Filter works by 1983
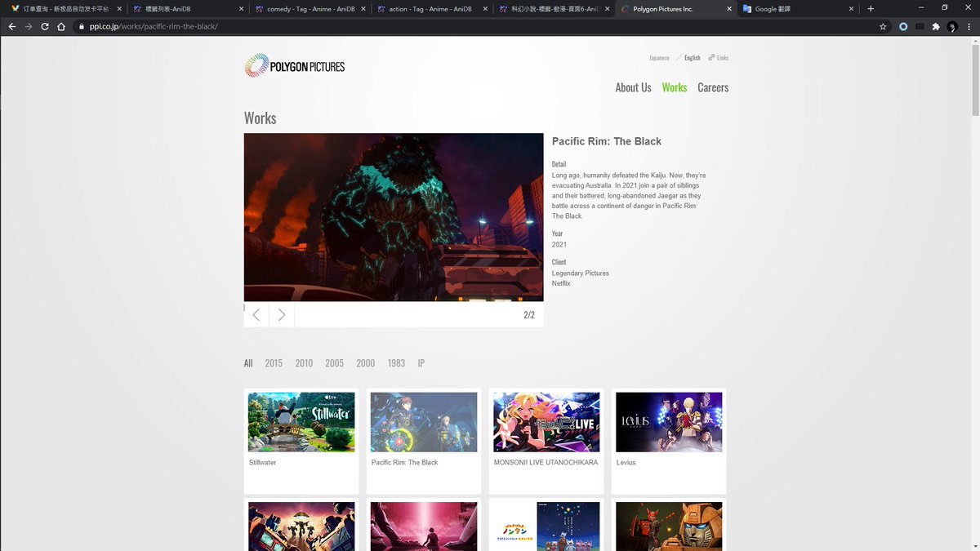This screenshot has height=551, width=980. [x=396, y=363]
